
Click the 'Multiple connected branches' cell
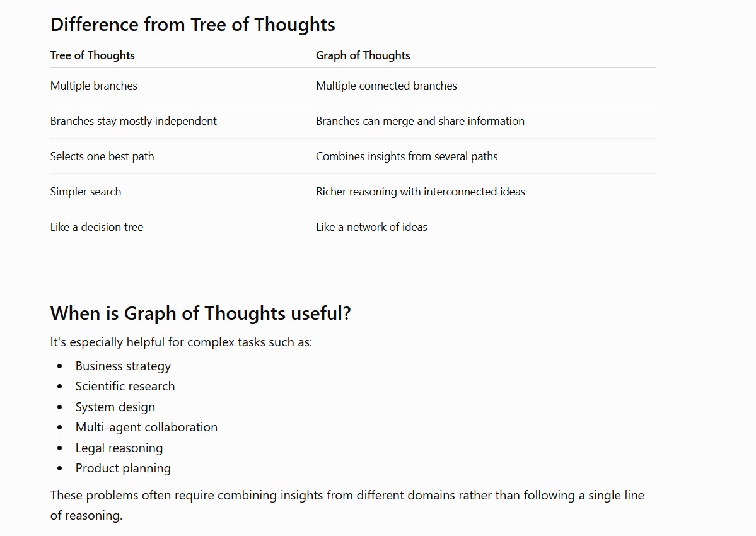(x=386, y=86)
